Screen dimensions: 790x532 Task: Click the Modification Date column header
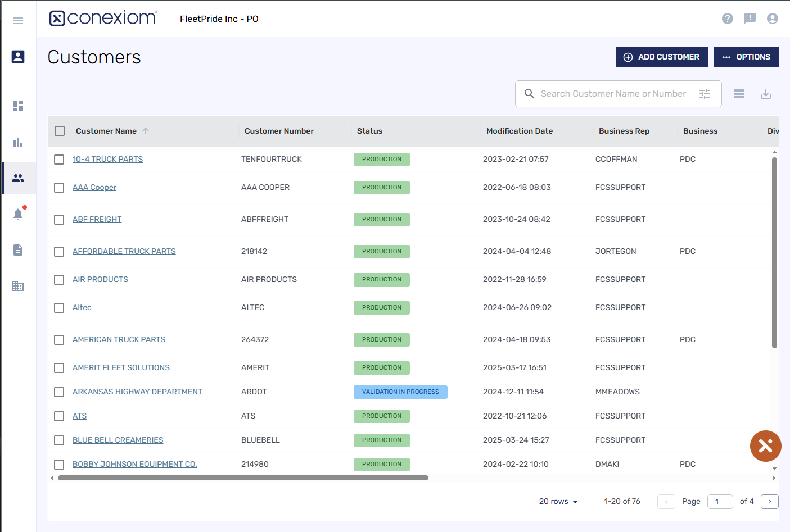(x=520, y=131)
